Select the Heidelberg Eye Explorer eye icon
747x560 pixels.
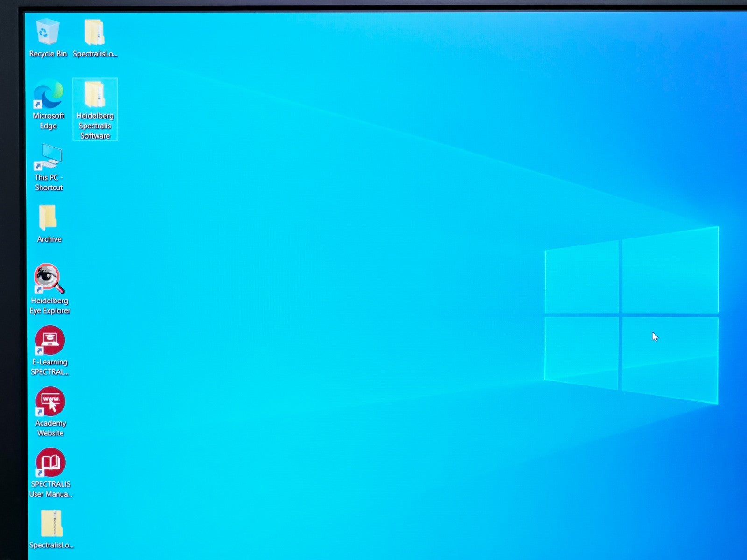pos(49,279)
